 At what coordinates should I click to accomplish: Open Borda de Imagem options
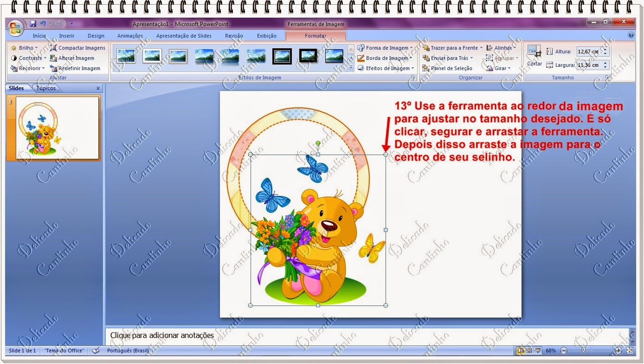[385, 58]
